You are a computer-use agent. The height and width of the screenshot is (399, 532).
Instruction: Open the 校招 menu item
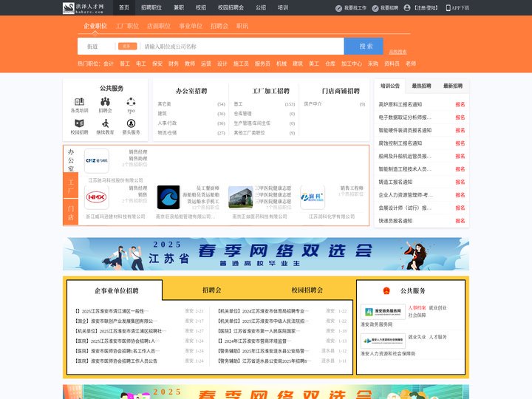[201, 7]
